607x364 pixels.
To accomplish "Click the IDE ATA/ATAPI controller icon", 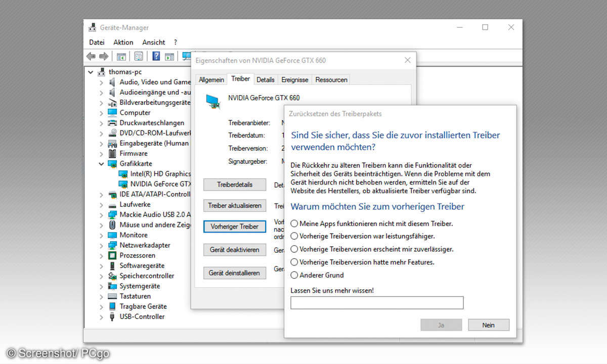I will click(112, 194).
